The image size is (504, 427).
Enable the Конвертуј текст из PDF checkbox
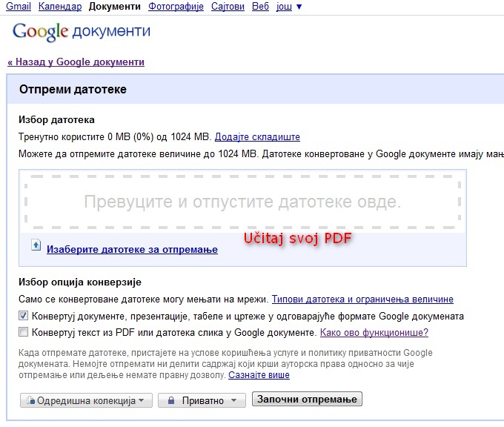pyautogui.click(x=23, y=331)
